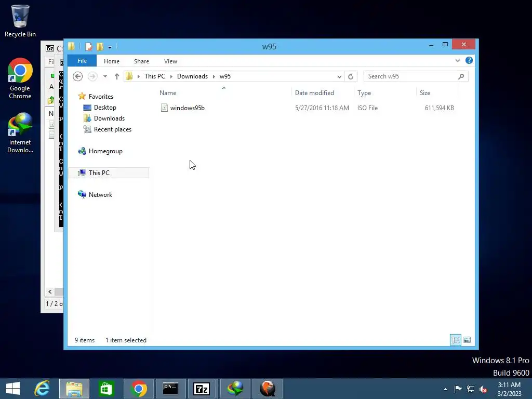Select Network in the navigation pane
The image size is (532, 399).
pos(100,195)
